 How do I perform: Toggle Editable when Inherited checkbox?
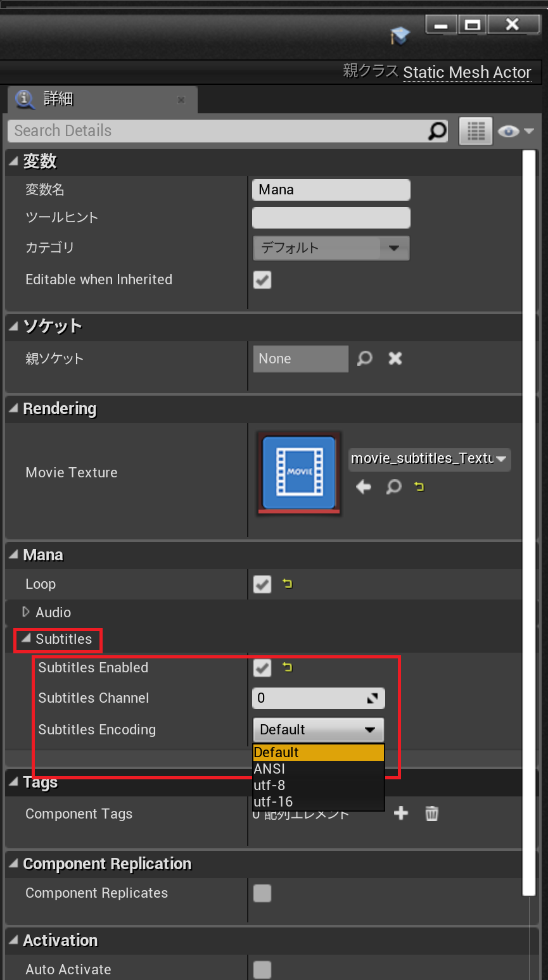262,279
